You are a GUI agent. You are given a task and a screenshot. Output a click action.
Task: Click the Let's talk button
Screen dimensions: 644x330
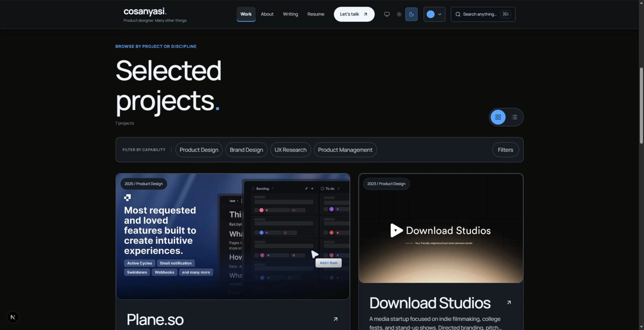pyautogui.click(x=354, y=14)
